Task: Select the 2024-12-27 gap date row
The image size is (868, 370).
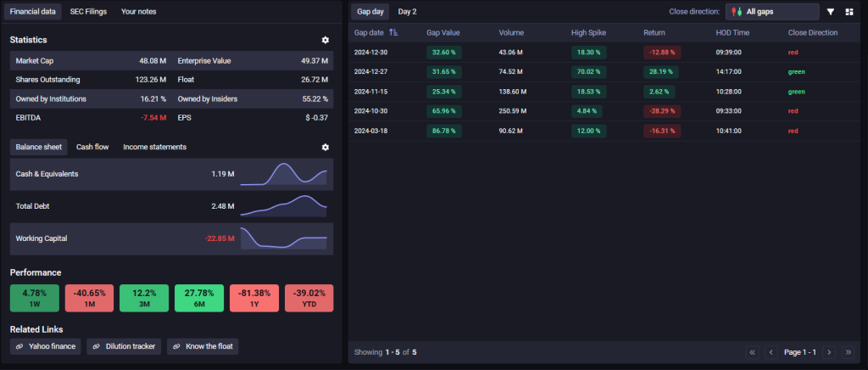Action: [x=604, y=72]
